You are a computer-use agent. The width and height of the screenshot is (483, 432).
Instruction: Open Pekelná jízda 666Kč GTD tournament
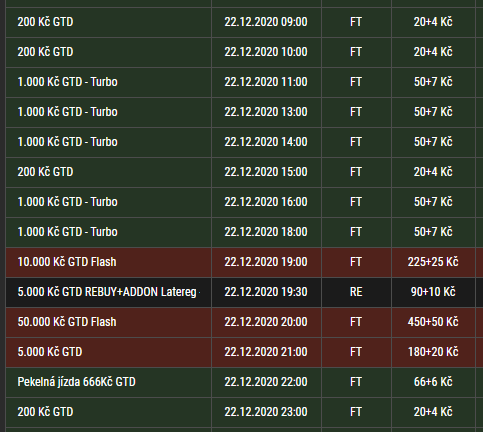241,382
